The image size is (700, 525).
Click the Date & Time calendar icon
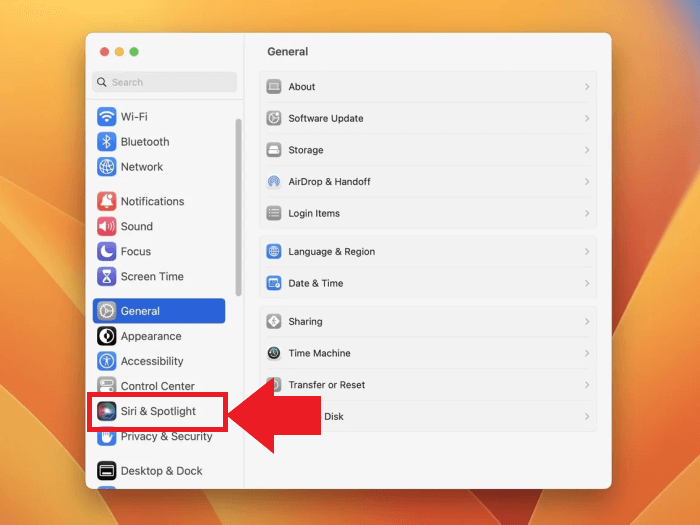coord(274,283)
